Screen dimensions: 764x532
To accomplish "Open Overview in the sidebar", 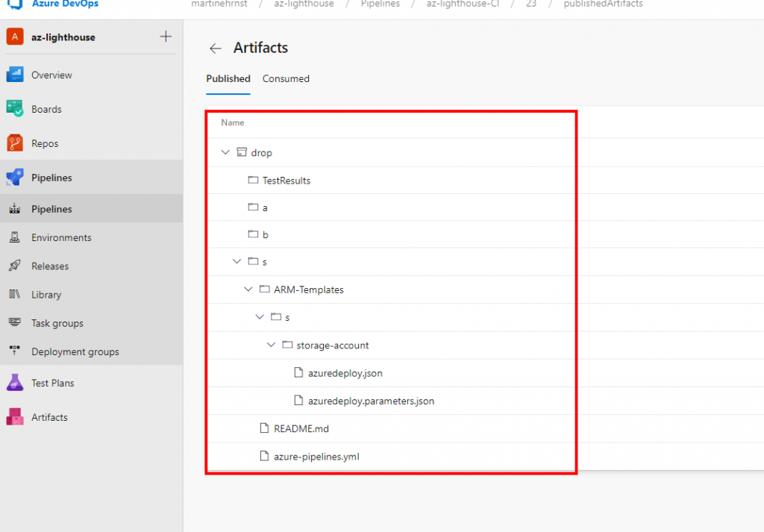I will (x=51, y=75).
